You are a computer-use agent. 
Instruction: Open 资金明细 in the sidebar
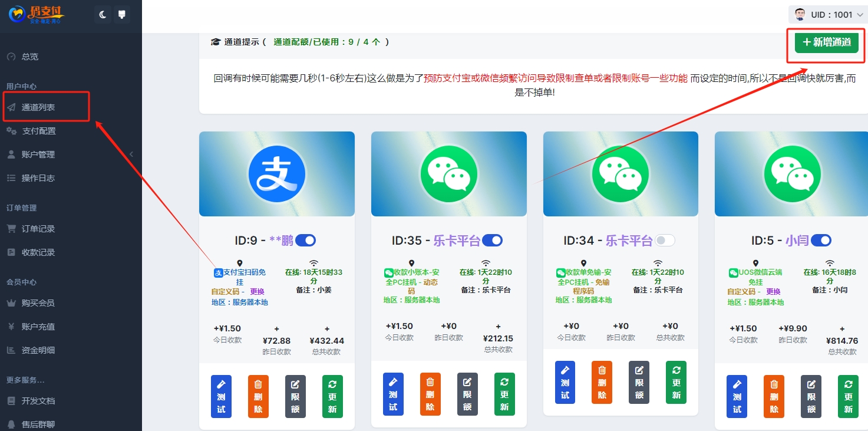coord(38,350)
